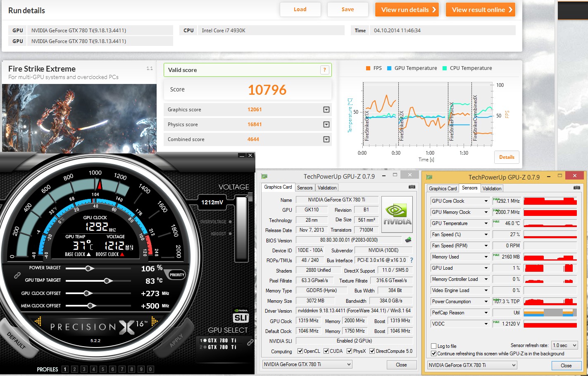
Task: Adjust the GPU Clock Offset slider
Action: click(x=87, y=293)
